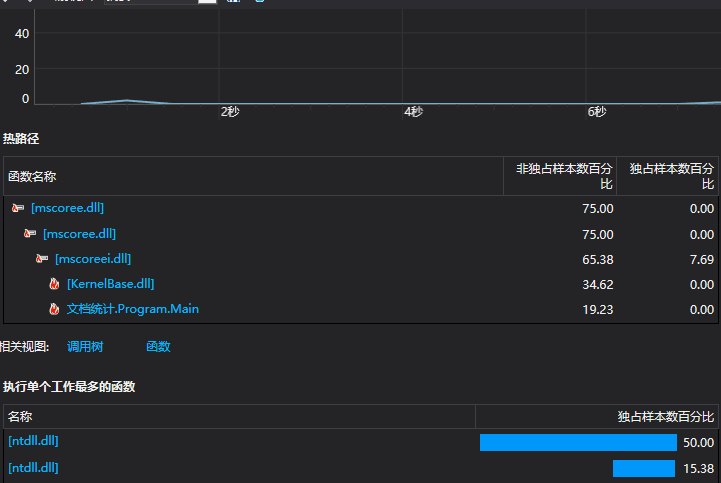This screenshot has height=483, width=721.
Task: Click the 4秒 mark on the timeline graph
Action: 413,112
